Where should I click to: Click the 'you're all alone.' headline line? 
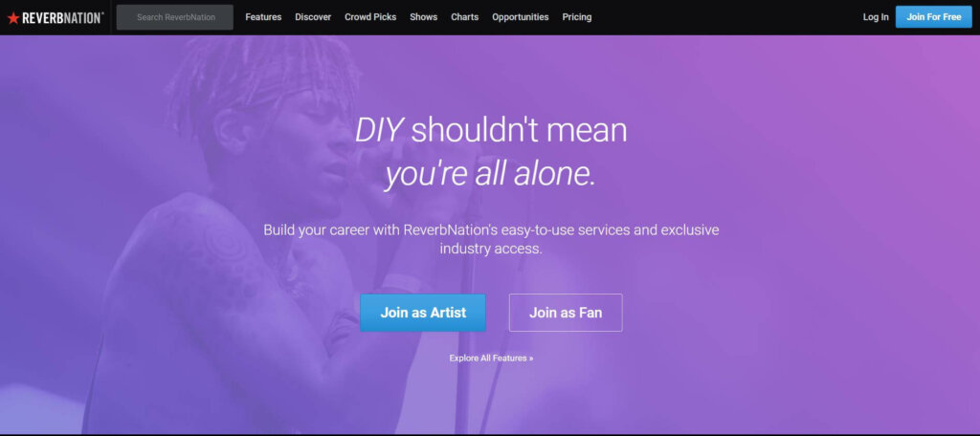[x=491, y=176]
